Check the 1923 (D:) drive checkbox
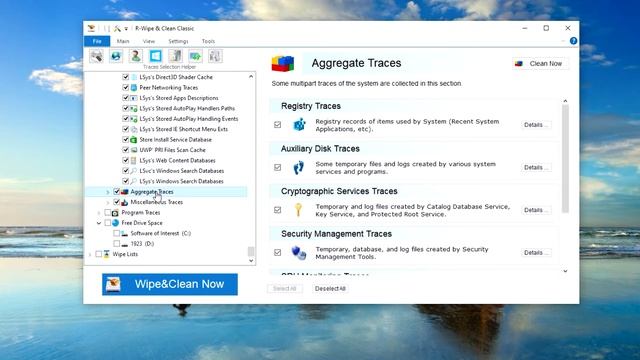This screenshot has width=640, height=360. tap(117, 244)
